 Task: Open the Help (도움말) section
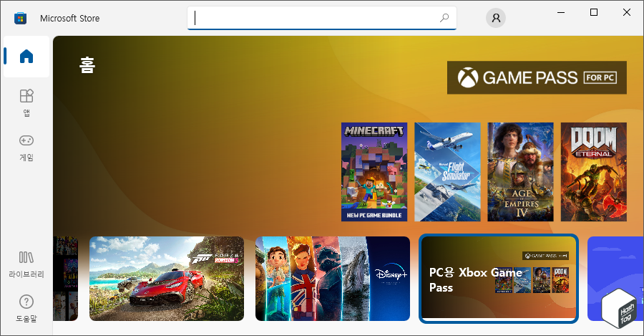(x=26, y=309)
